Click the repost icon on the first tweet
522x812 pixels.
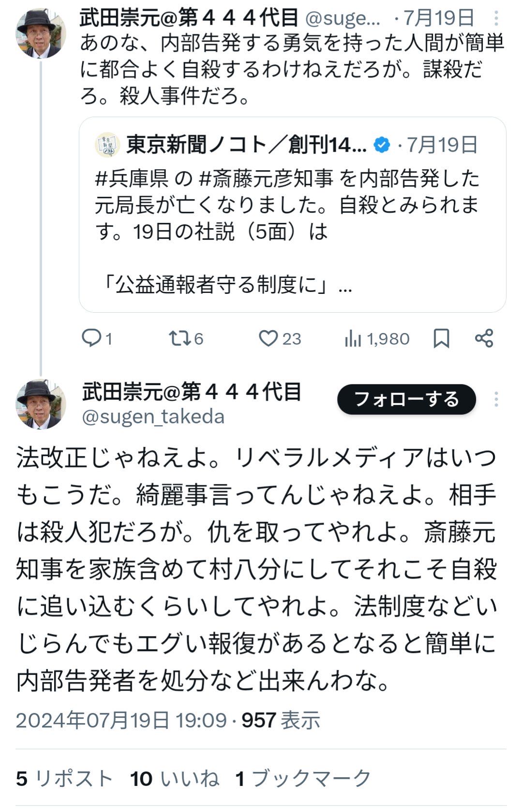tap(179, 338)
